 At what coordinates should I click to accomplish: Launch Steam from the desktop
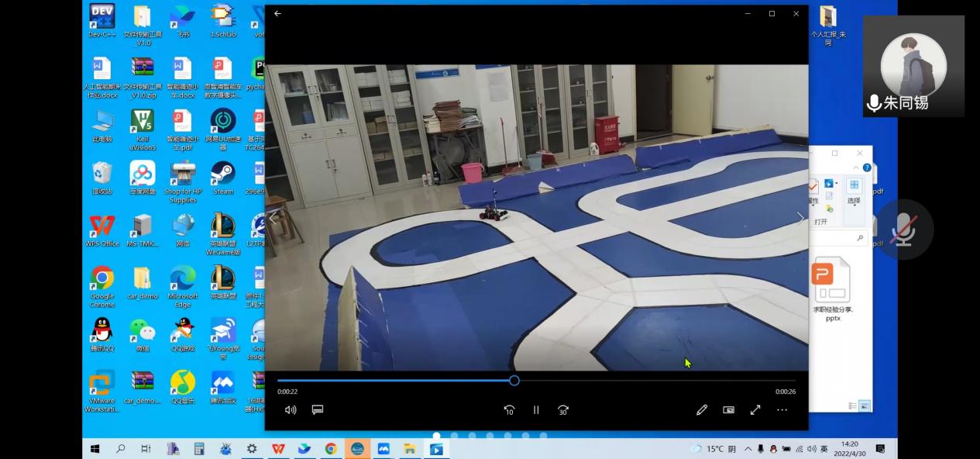(223, 178)
